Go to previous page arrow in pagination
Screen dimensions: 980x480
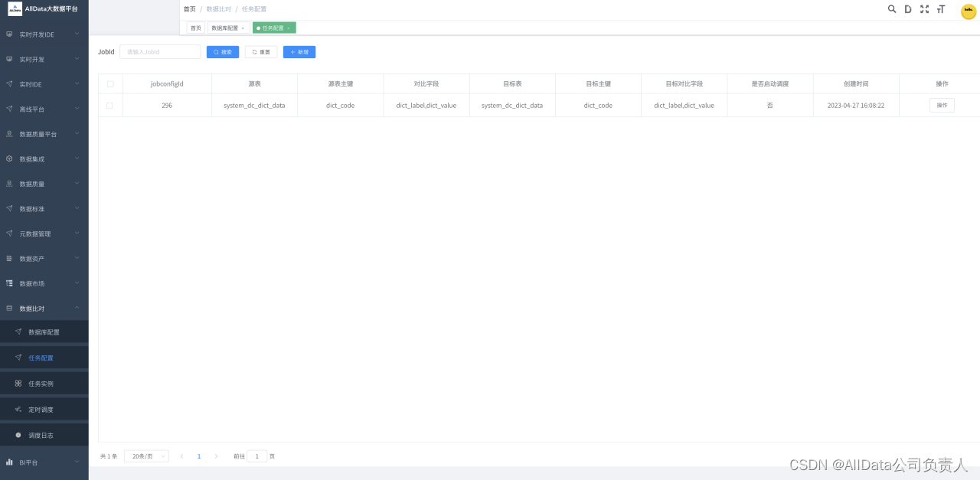click(x=181, y=456)
